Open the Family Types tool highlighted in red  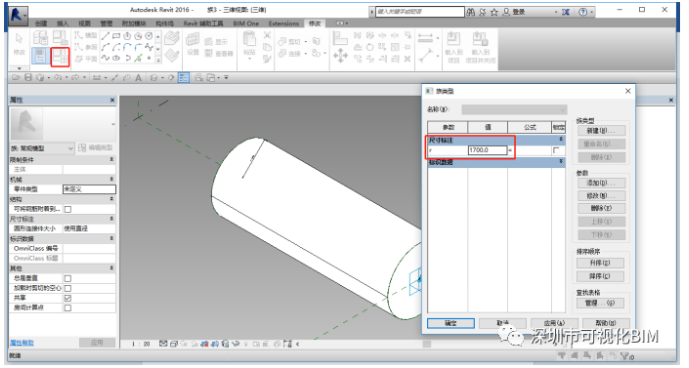[60, 57]
